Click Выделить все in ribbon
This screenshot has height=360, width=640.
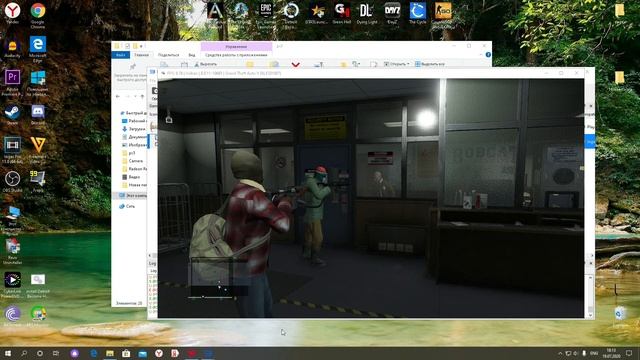430,64
